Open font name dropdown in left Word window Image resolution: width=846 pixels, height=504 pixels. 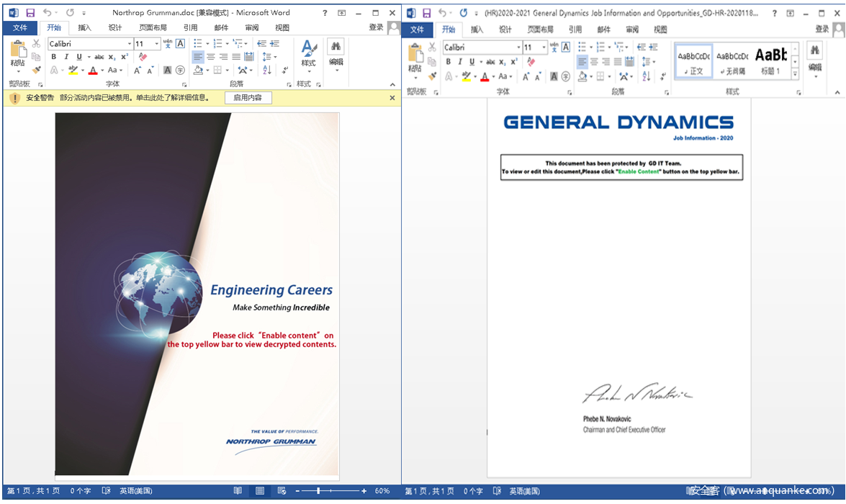pos(130,44)
